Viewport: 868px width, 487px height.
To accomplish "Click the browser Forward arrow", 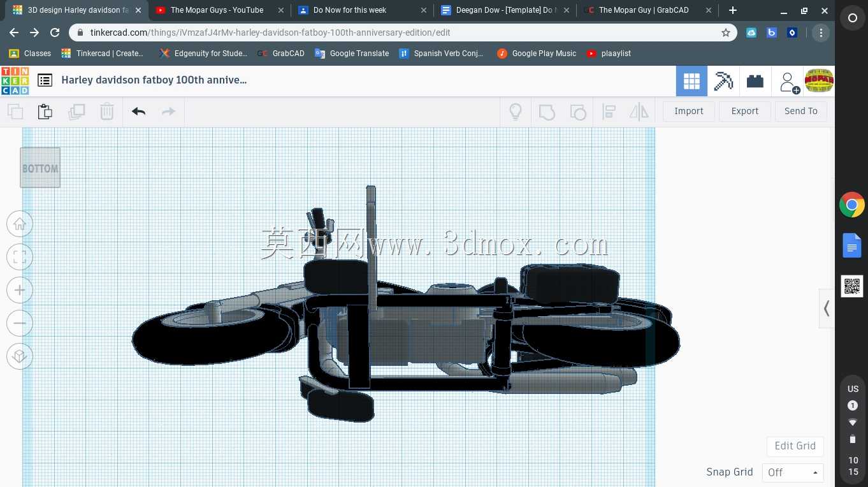I will [x=34, y=33].
